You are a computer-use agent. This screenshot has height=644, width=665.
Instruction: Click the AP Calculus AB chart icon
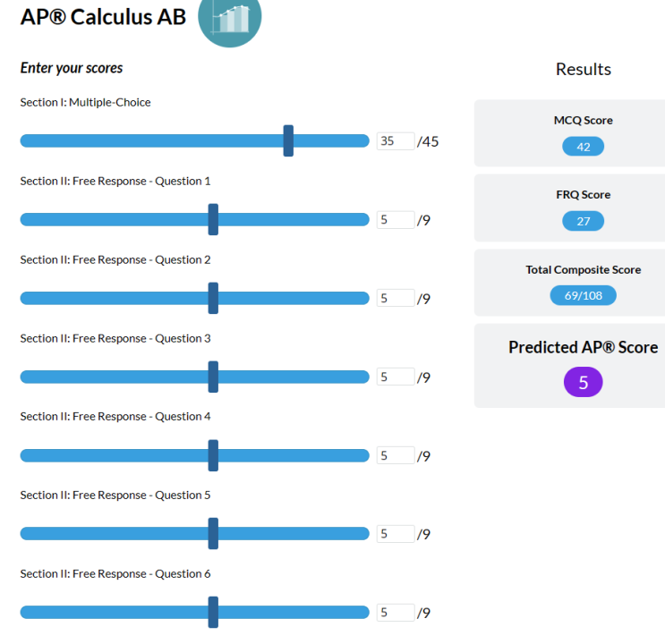pyautogui.click(x=229, y=18)
